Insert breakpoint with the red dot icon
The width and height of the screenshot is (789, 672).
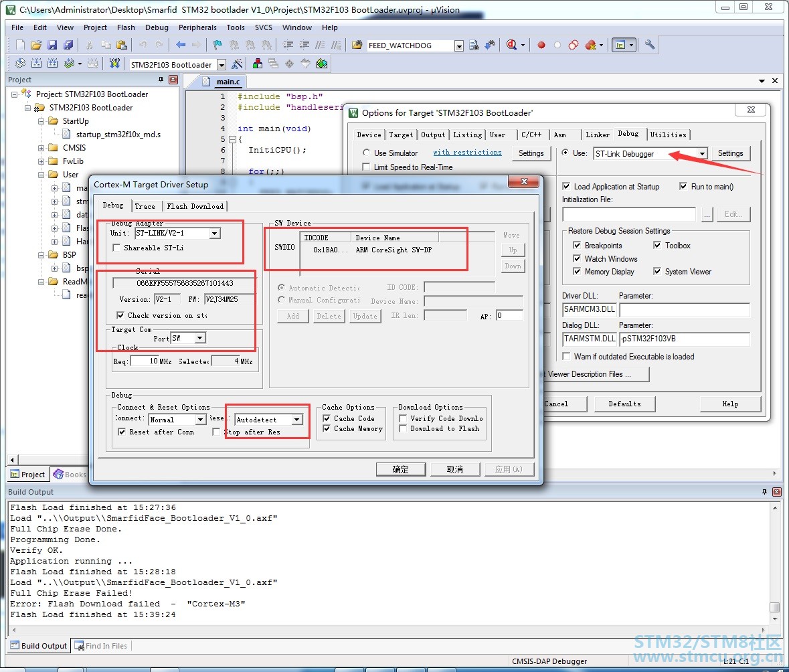click(x=541, y=45)
